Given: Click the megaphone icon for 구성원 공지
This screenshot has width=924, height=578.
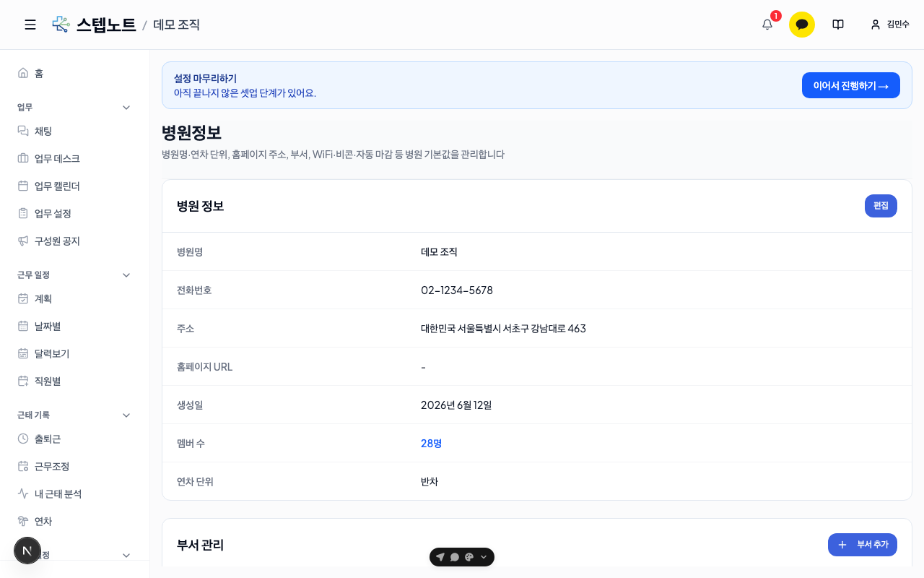Looking at the screenshot, I should click(23, 241).
